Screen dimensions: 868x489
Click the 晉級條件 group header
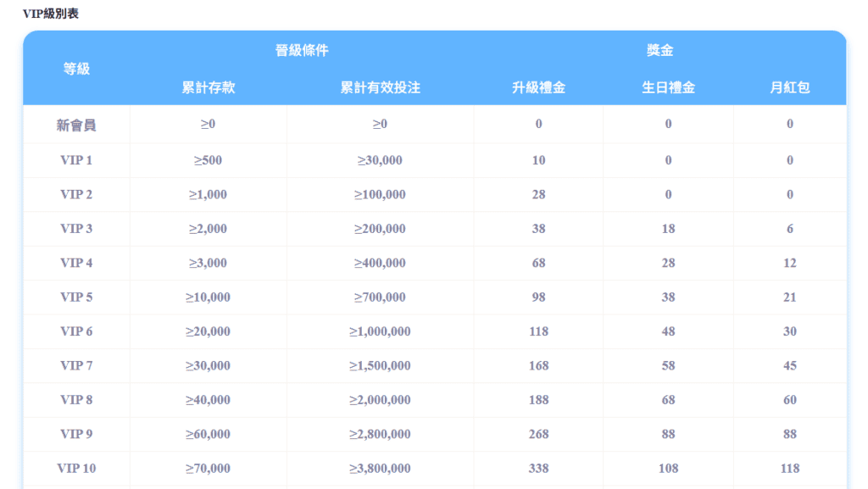[302, 50]
